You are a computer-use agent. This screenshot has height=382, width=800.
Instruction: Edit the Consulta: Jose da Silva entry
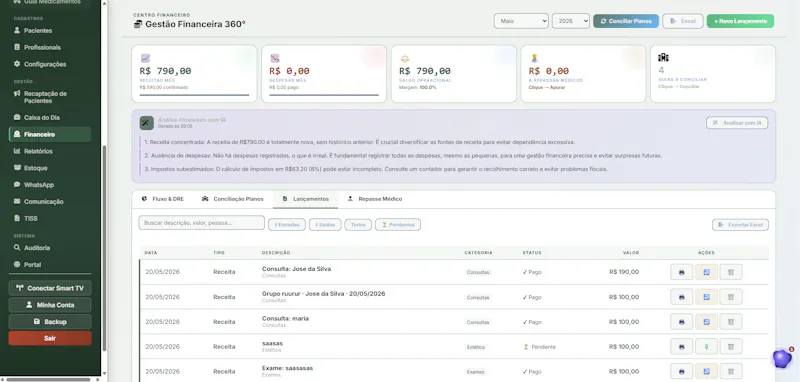tap(706, 272)
